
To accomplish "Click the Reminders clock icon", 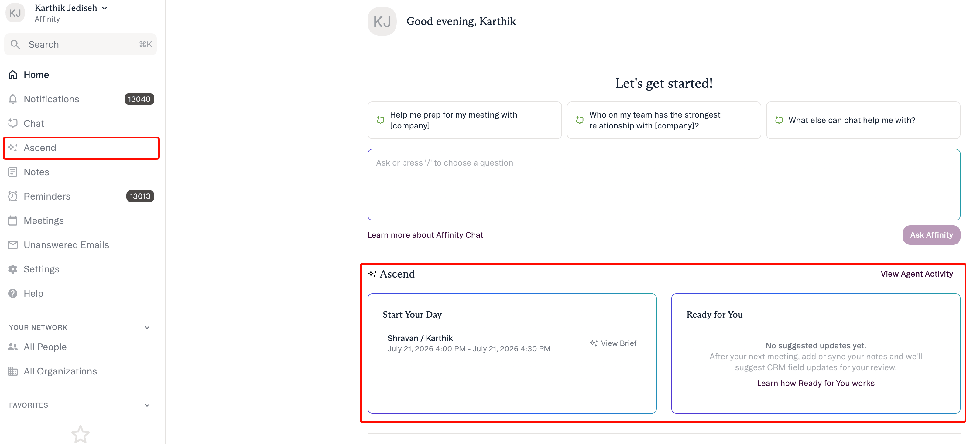I will click(13, 196).
